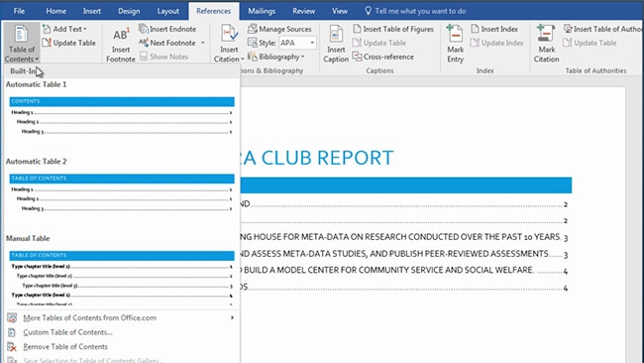
Task: Click Insert Table of Figures
Action: [x=393, y=29]
